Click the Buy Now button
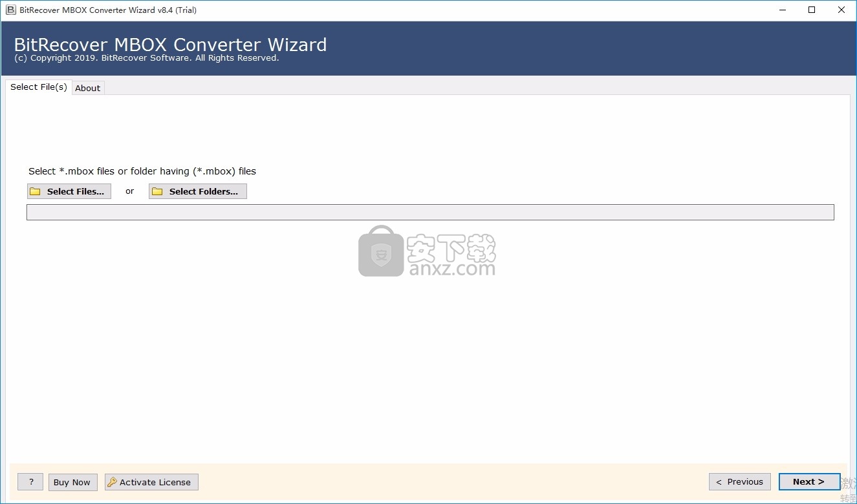The width and height of the screenshot is (857, 504). [x=72, y=482]
